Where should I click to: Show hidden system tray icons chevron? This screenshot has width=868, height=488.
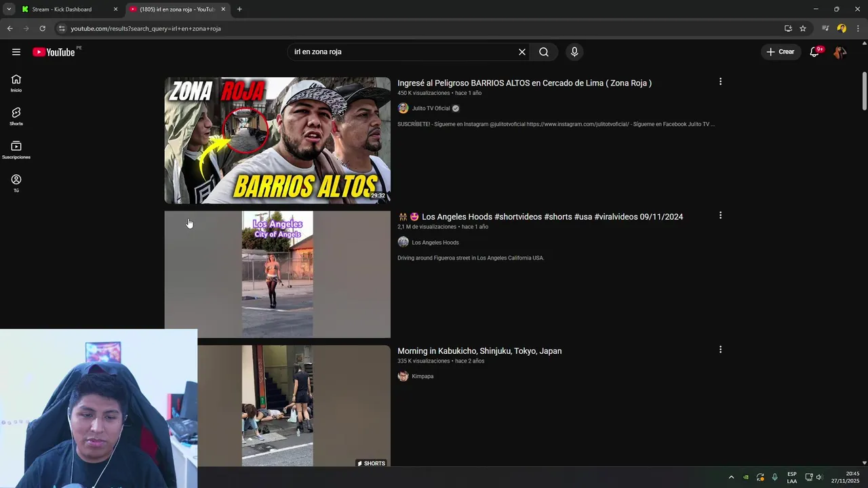pos(731,477)
